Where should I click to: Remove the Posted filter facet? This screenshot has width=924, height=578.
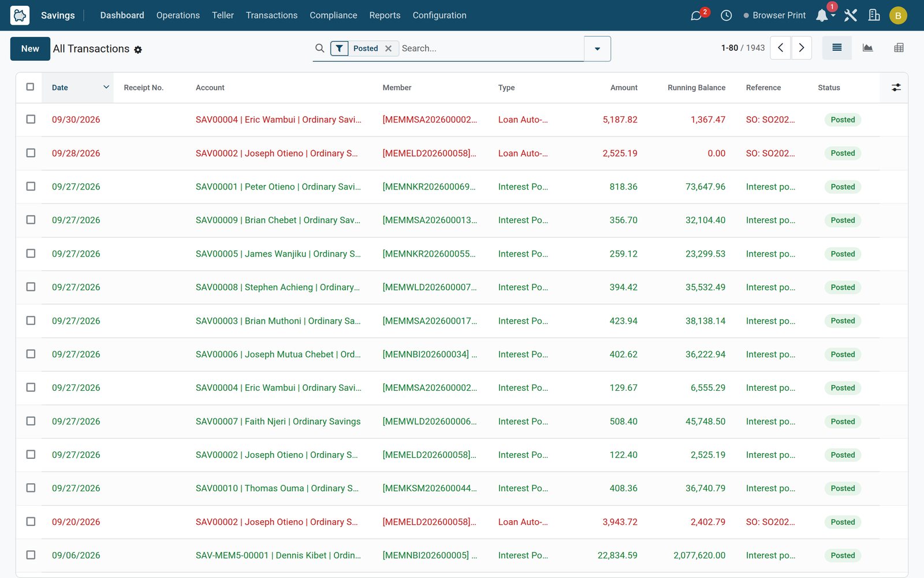pyautogui.click(x=389, y=49)
